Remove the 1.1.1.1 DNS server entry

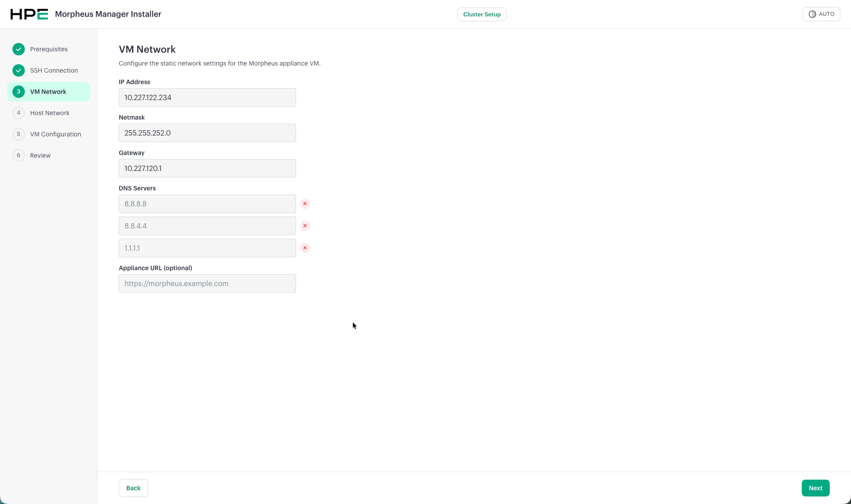(305, 248)
